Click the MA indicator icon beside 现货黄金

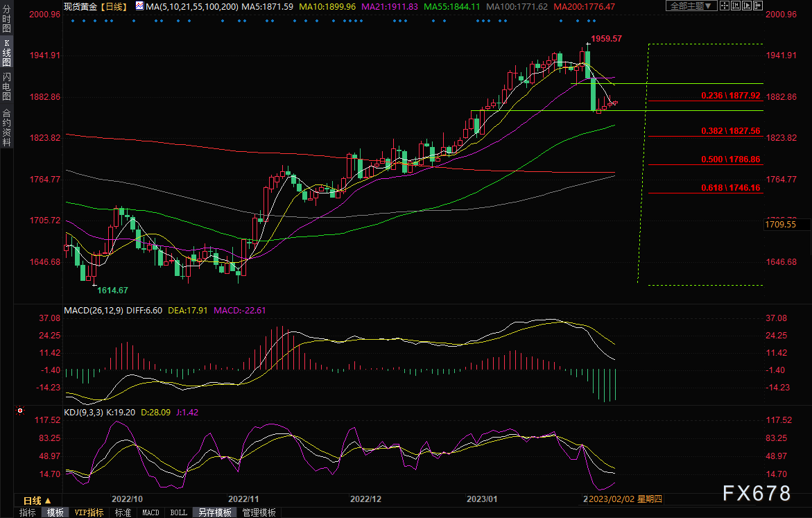pos(140,6)
